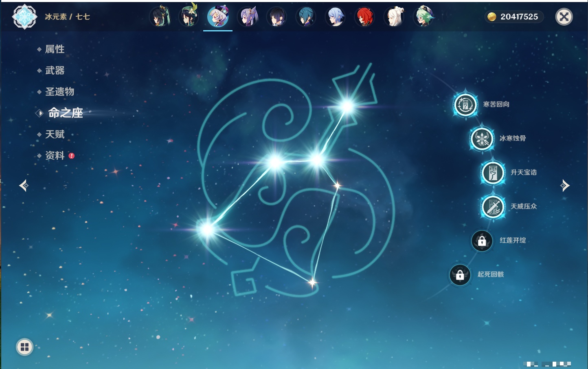The image size is (588, 369).
Task: Click the locked 红莲开绽 constellation
Action: tap(482, 241)
